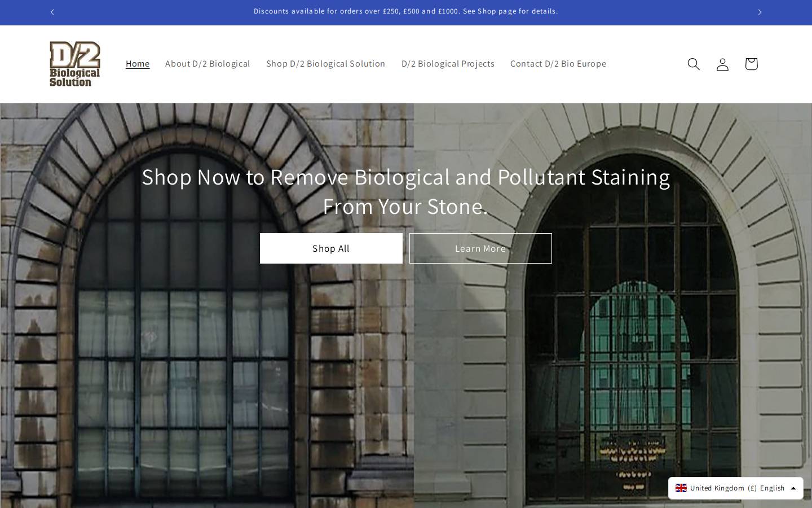This screenshot has width=812, height=508.
Task: Click the Learn More button
Action: pos(480,248)
